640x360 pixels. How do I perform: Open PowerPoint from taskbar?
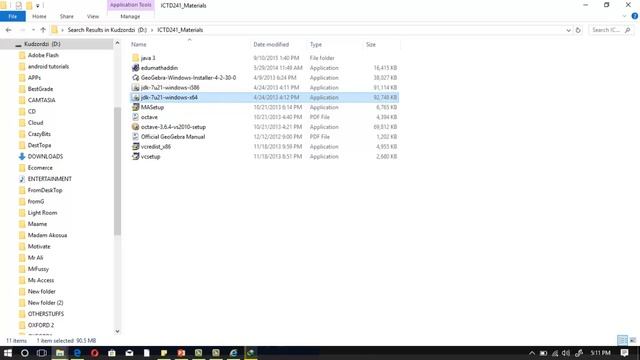tap(181, 353)
